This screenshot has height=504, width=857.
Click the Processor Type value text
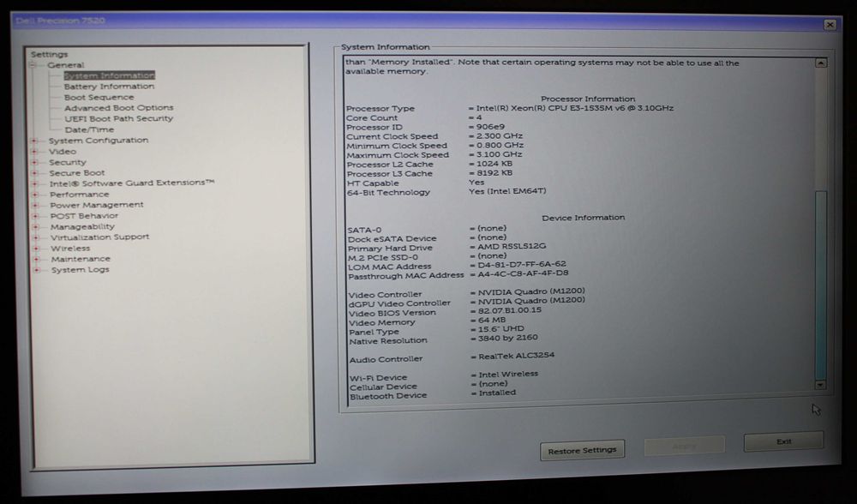point(574,108)
